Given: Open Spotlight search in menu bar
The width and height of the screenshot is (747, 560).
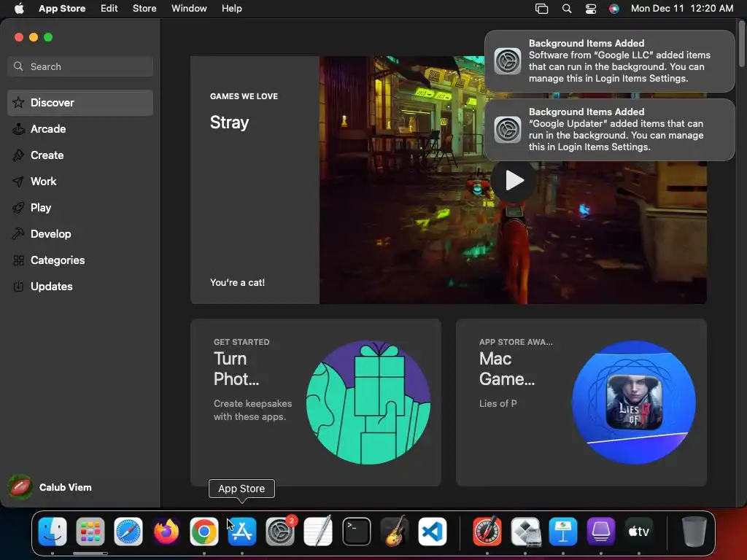Looking at the screenshot, I should [x=566, y=9].
